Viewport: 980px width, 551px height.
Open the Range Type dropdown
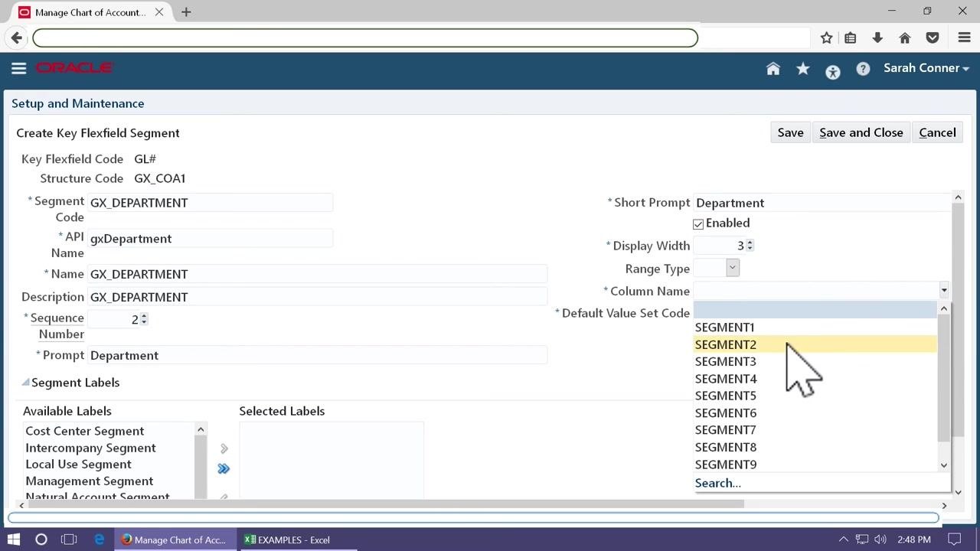733,268
